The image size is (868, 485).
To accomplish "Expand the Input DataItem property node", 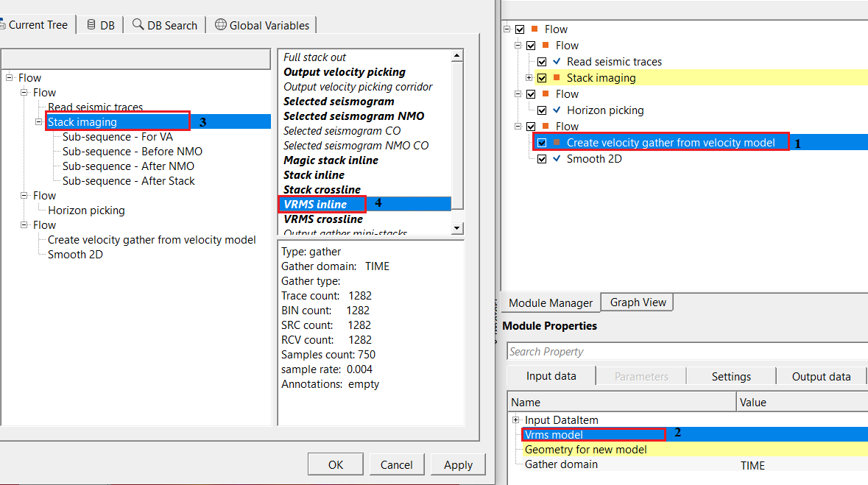I will tap(516, 419).
